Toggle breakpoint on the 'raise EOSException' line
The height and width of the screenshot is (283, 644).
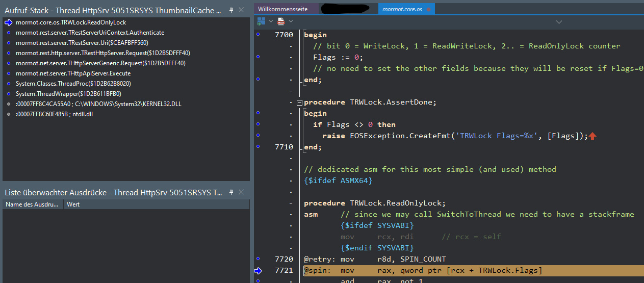click(257, 136)
